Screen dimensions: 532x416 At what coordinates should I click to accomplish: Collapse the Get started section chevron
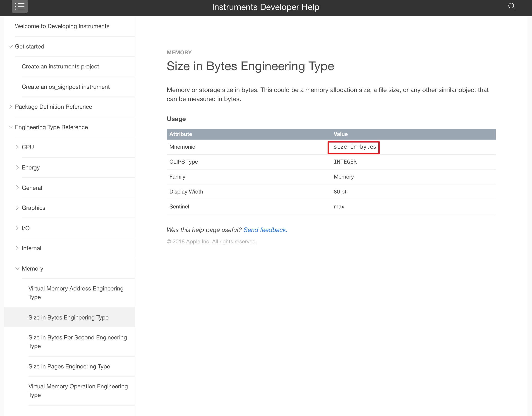pyautogui.click(x=10, y=46)
